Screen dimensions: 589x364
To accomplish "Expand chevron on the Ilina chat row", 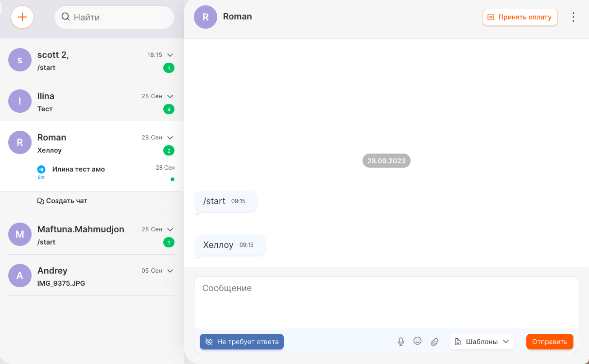I will (170, 96).
